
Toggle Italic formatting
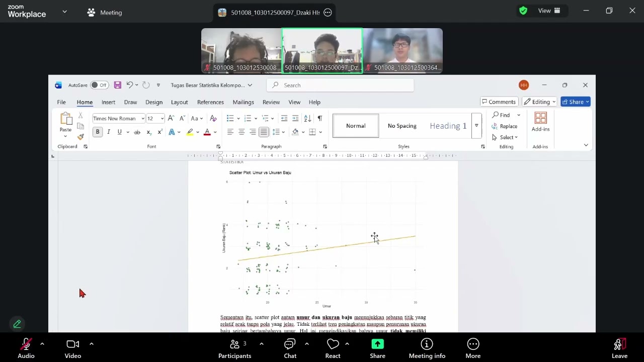(x=108, y=132)
